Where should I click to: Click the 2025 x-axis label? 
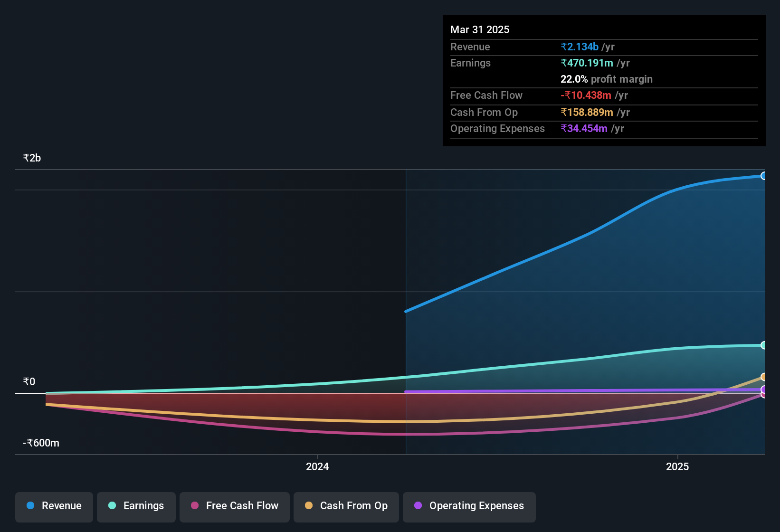point(677,467)
